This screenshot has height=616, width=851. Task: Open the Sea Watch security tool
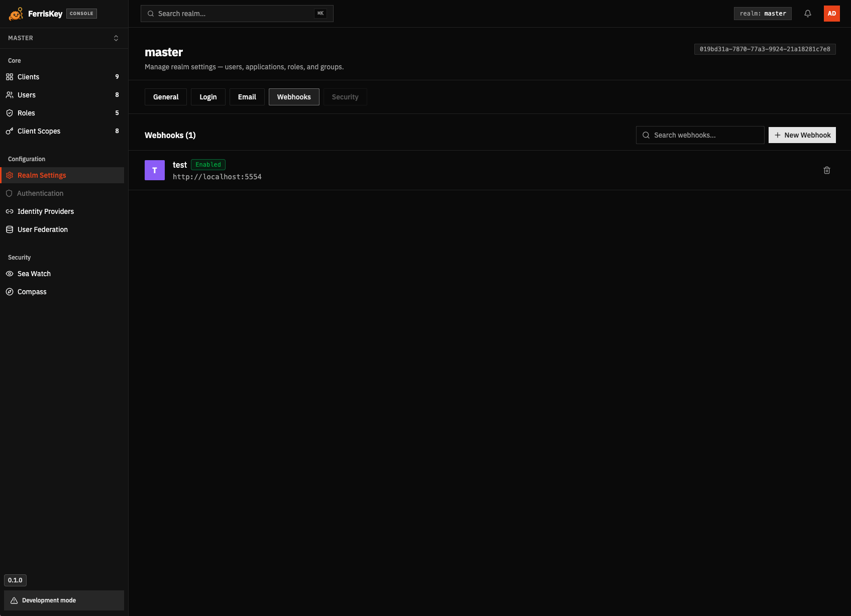point(34,274)
